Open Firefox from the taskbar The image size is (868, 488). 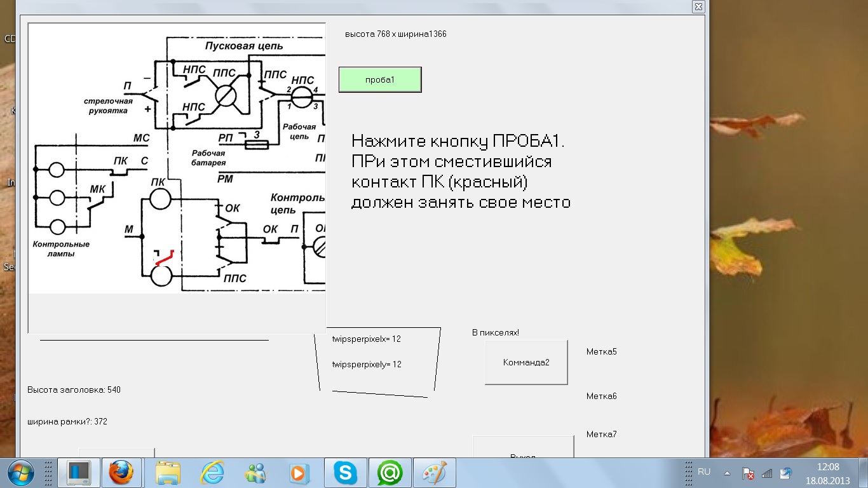point(121,473)
